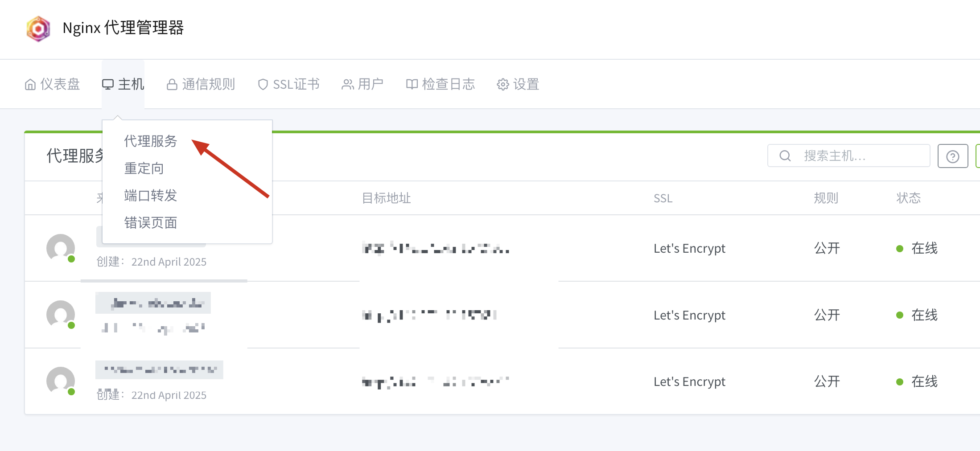The image size is (980, 451).
Task: Open 仪表盘 dashboard tab
Action: [x=53, y=84]
